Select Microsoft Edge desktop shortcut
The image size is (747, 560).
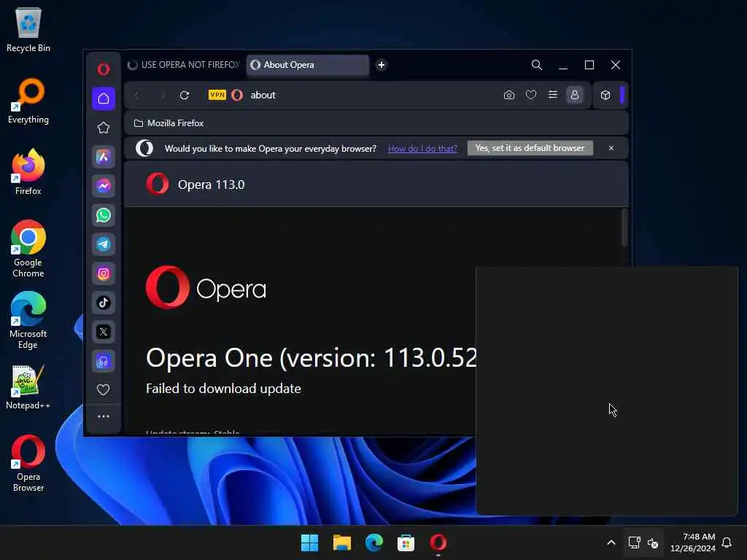tap(28, 320)
